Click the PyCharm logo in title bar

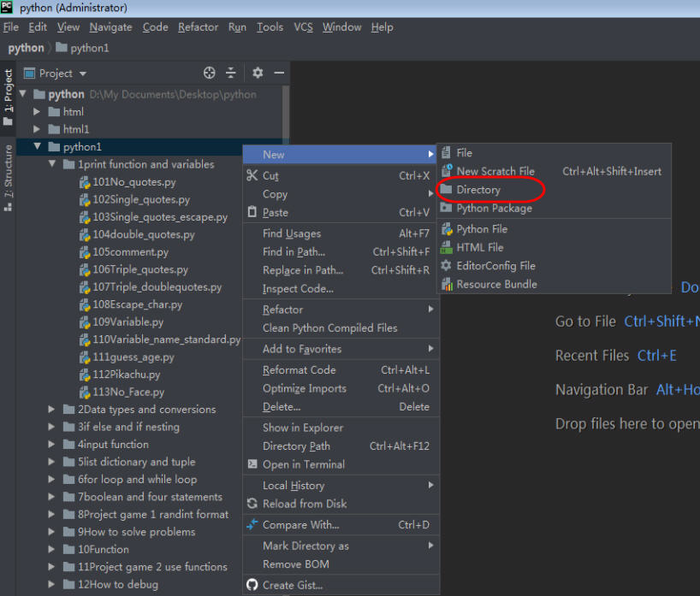pyautogui.click(x=7, y=7)
